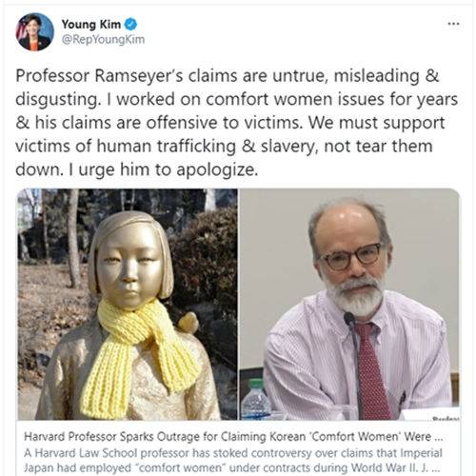Click the statue's golden face
The height and width of the screenshot is (476, 476).
click(x=129, y=268)
